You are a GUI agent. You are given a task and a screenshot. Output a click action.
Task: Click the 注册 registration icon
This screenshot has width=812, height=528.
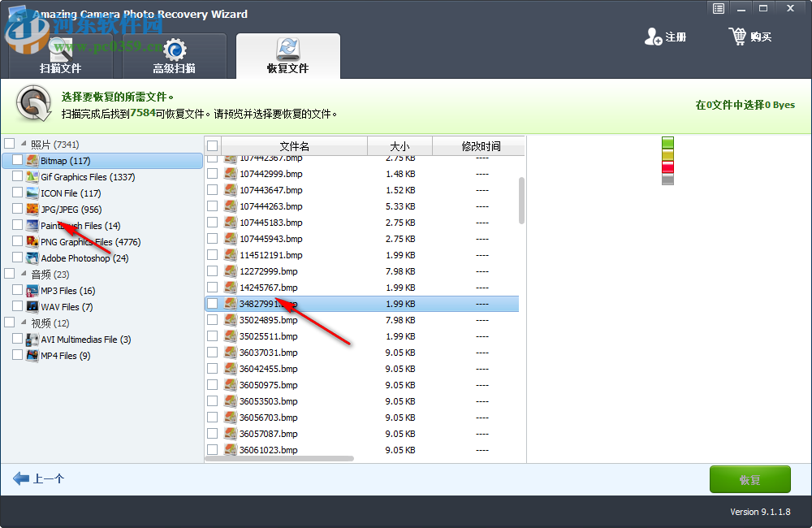654,37
